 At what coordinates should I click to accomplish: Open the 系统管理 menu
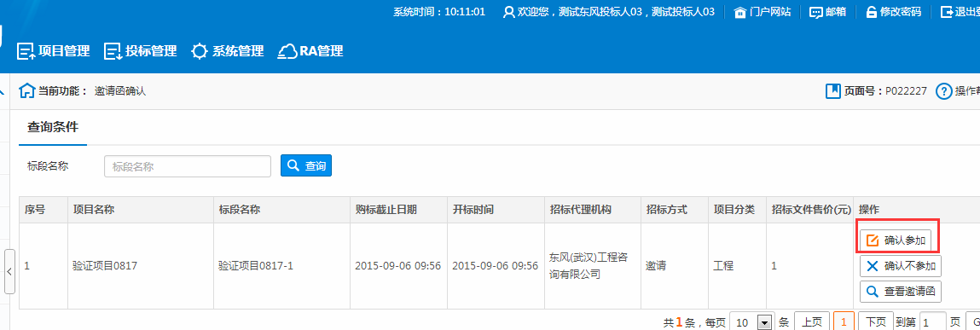(x=228, y=51)
